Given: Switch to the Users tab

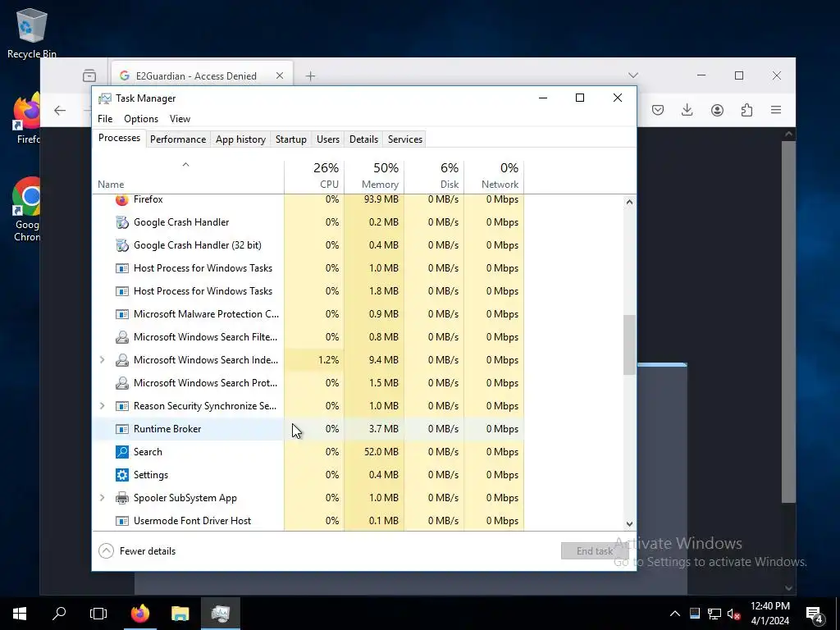Looking at the screenshot, I should click(328, 139).
